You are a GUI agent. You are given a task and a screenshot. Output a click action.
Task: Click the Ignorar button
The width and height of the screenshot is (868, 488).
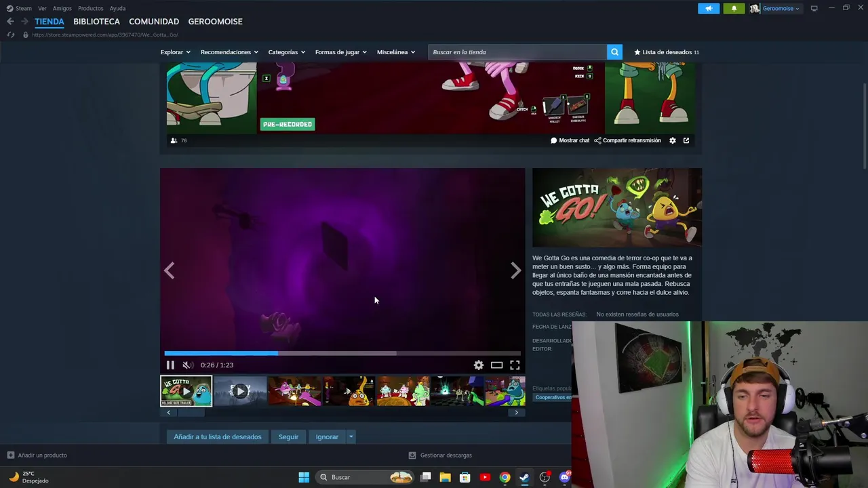(x=327, y=436)
